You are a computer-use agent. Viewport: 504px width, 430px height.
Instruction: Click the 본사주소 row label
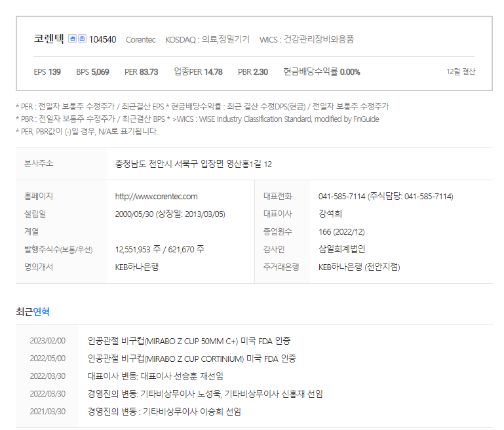pos(39,164)
